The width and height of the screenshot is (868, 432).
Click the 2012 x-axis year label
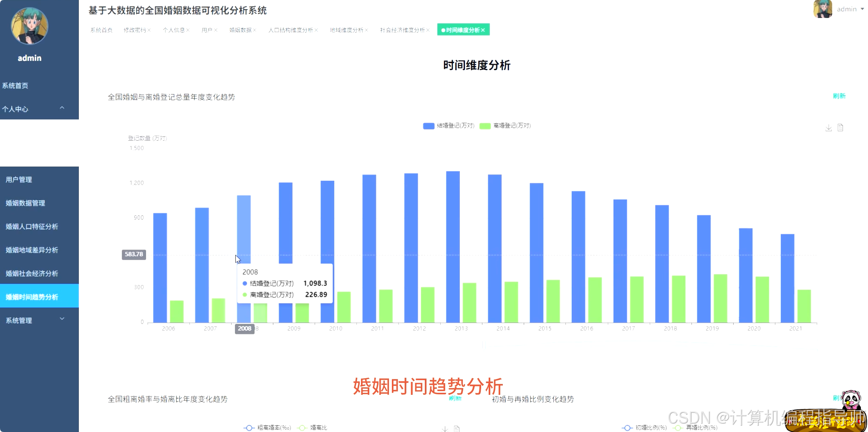[419, 328]
